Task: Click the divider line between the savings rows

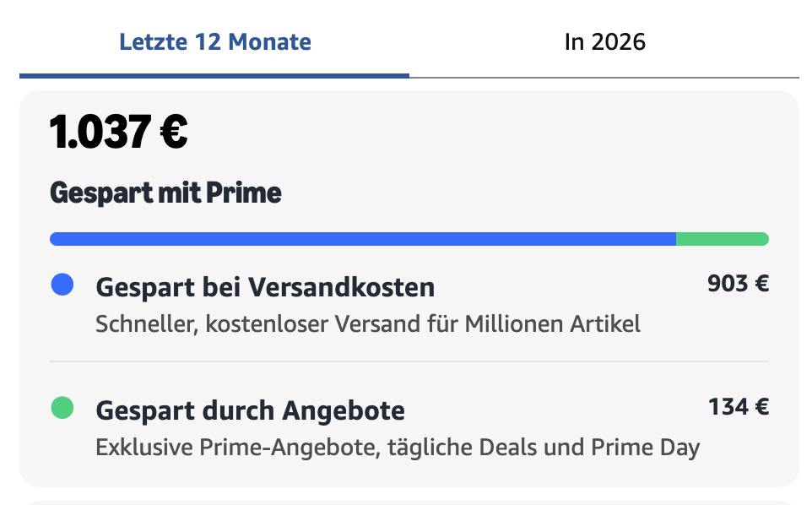Action: tap(409, 361)
